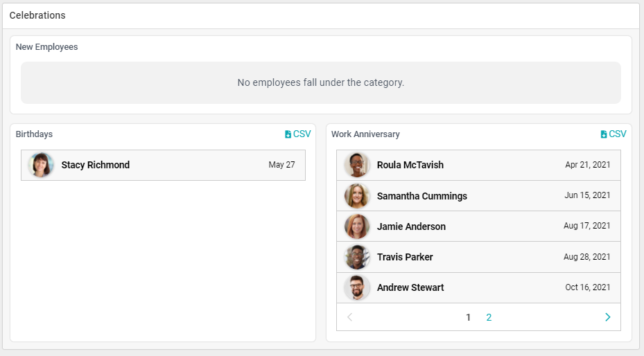This screenshot has height=356, width=644.
Task: Click the Celebrations panel header
Action: pyautogui.click(x=37, y=15)
